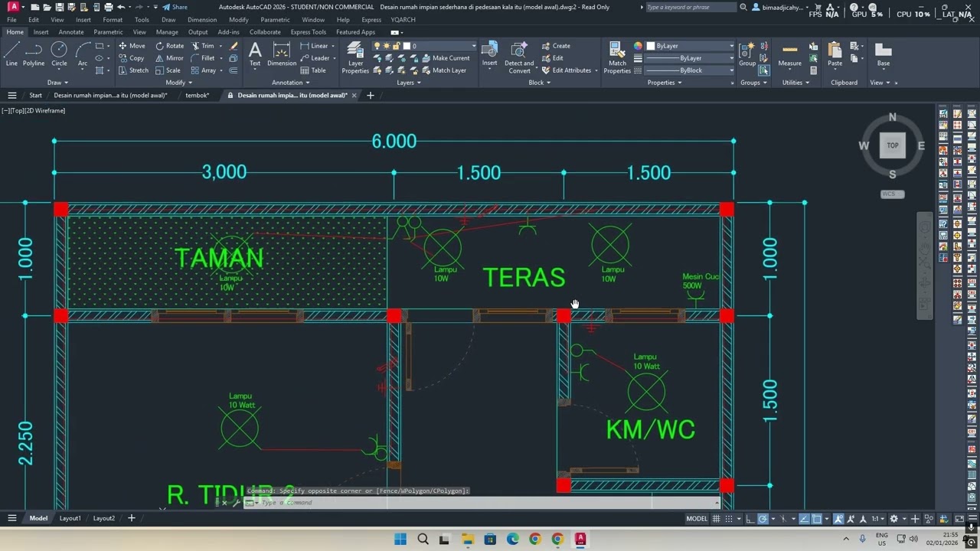Insert a Table annotation
This screenshot has height=551, width=980.
pyautogui.click(x=313, y=70)
